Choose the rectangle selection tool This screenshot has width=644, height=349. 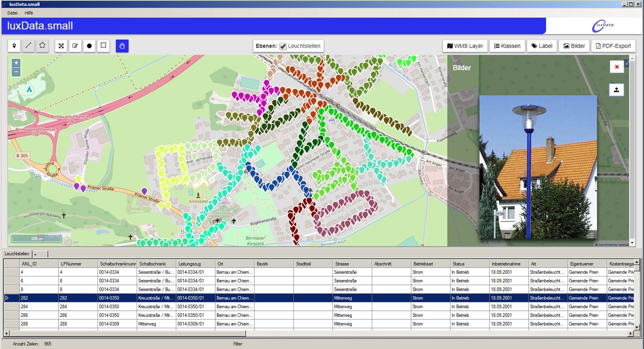(x=103, y=46)
